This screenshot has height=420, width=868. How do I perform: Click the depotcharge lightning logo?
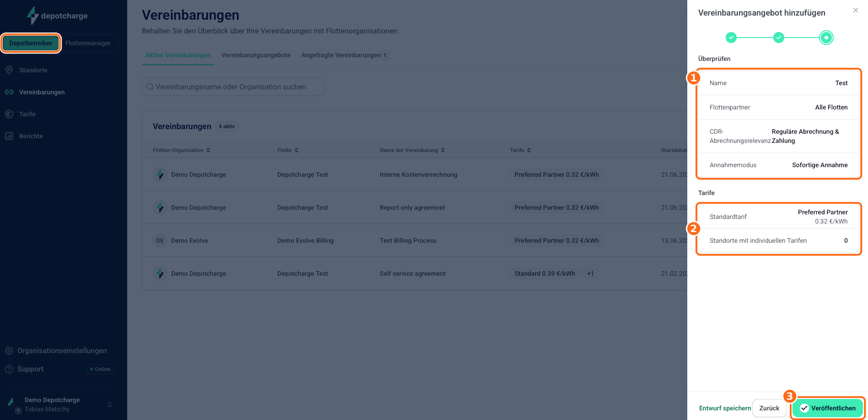[32, 16]
